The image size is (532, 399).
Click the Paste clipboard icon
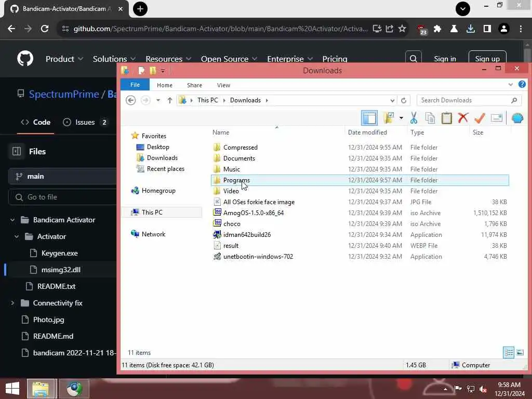[446, 118]
